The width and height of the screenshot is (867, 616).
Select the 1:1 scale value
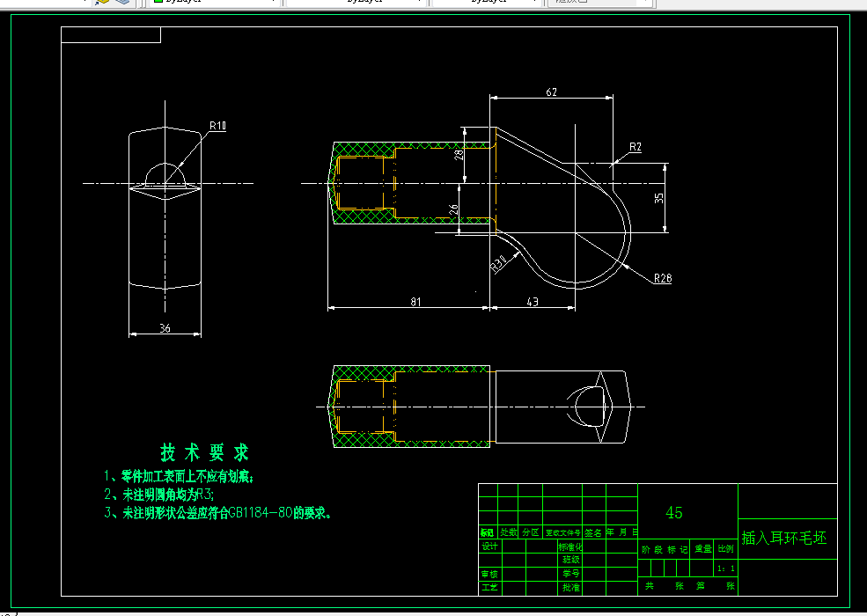tap(726, 568)
